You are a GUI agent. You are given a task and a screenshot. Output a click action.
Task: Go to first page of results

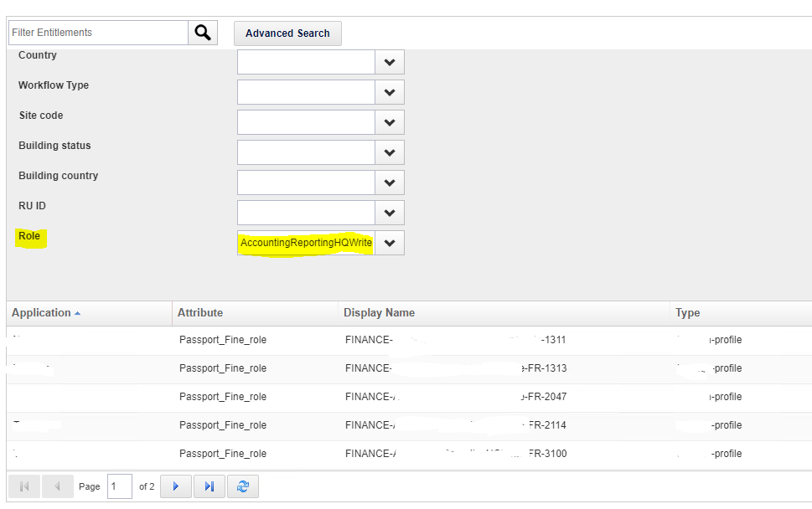24,486
